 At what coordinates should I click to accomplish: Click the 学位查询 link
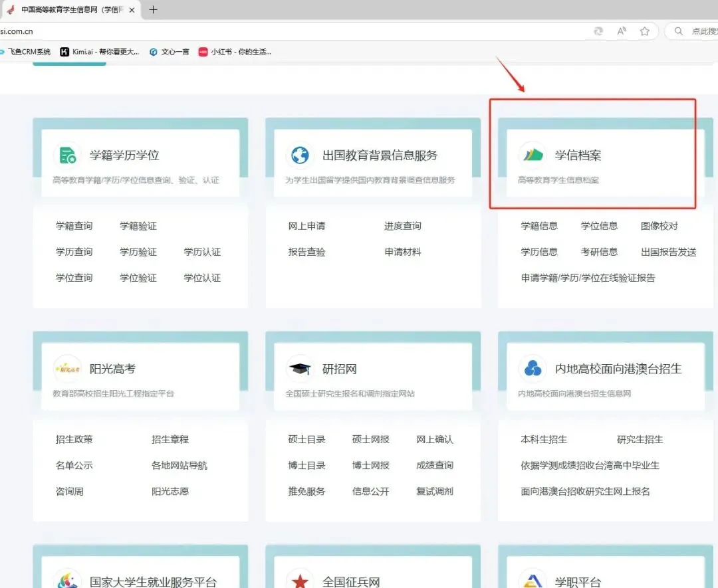pyautogui.click(x=74, y=278)
